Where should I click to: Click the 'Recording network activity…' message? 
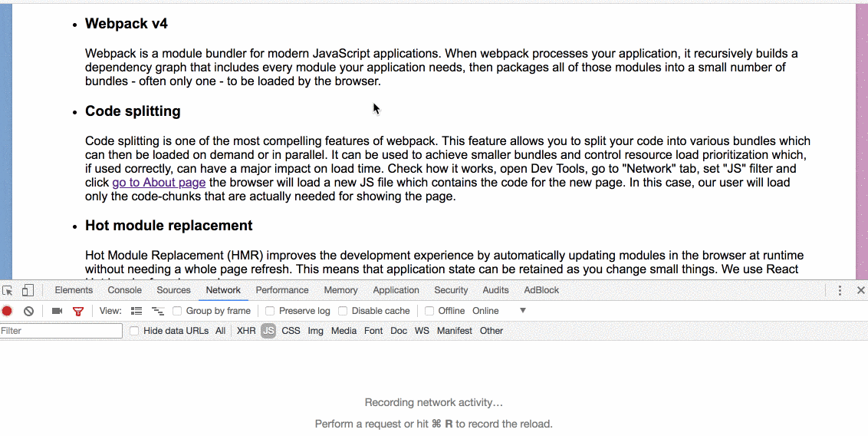coord(434,403)
